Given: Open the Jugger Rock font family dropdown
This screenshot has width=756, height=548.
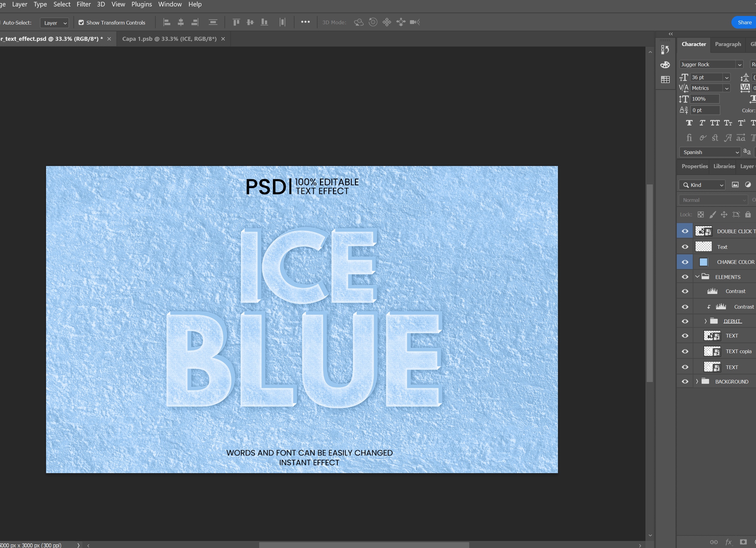Looking at the screenshot, I should [x=739, y=65].
